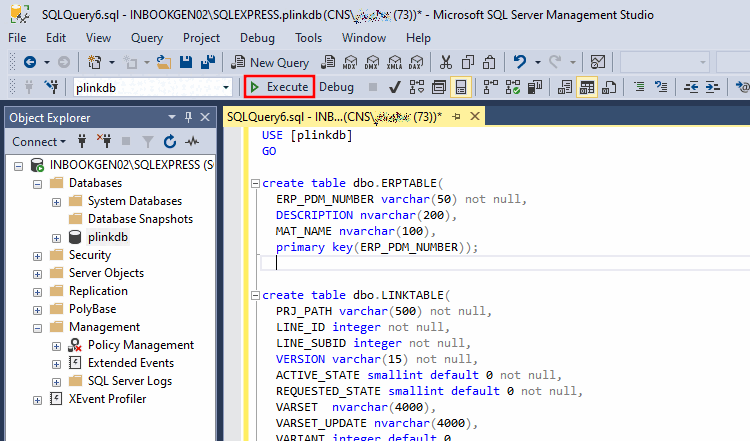The height and width of the screenshot is (441, 750).
Task: Click the Cut scissors icon
Action: point(446,62)
